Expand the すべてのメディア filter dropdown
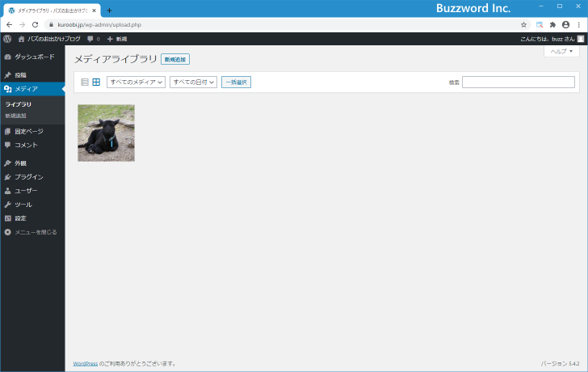 coord(136,82)
